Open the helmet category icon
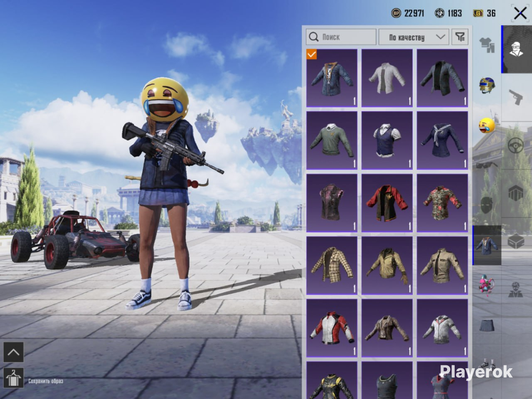Screen dimensions: 532x399 pyautogui.click(x=487, y=85)
